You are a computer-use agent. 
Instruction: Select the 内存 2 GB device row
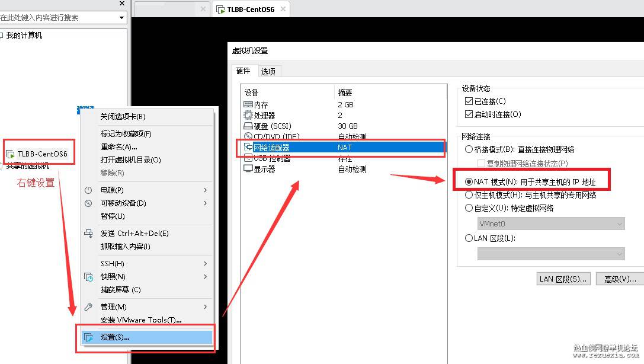344,104
